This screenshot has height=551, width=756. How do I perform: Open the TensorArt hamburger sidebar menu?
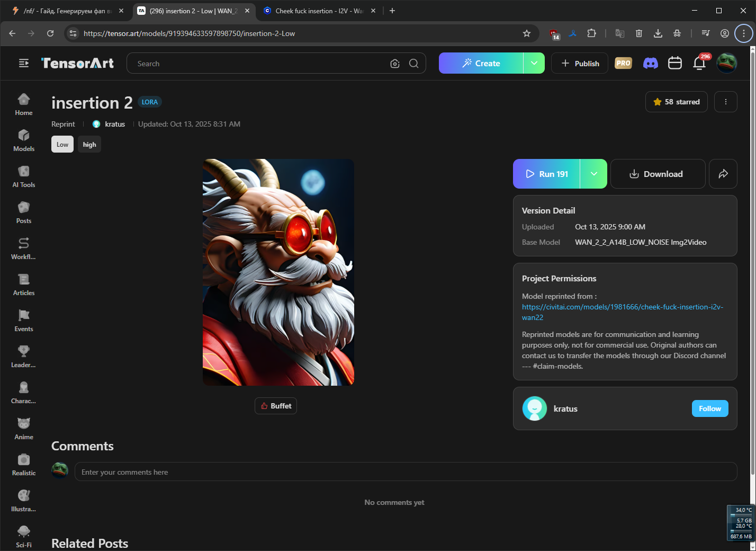coord(24,64)
